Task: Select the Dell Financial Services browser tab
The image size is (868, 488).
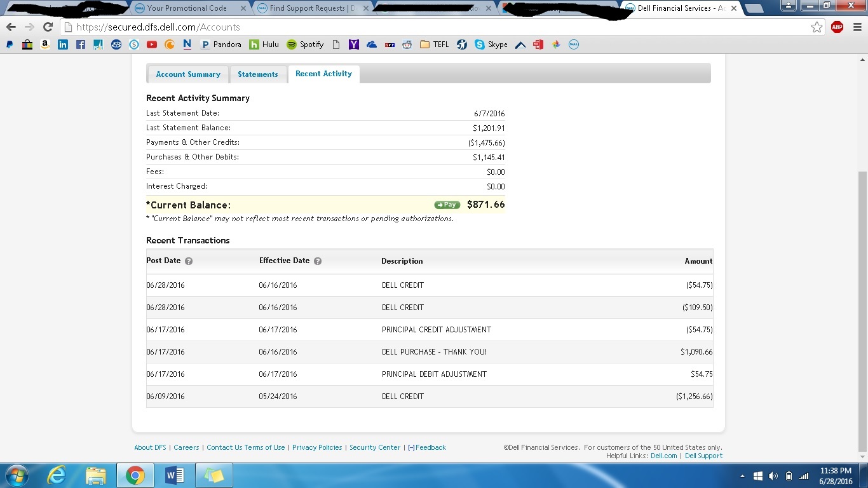Action: pos(681,8)
